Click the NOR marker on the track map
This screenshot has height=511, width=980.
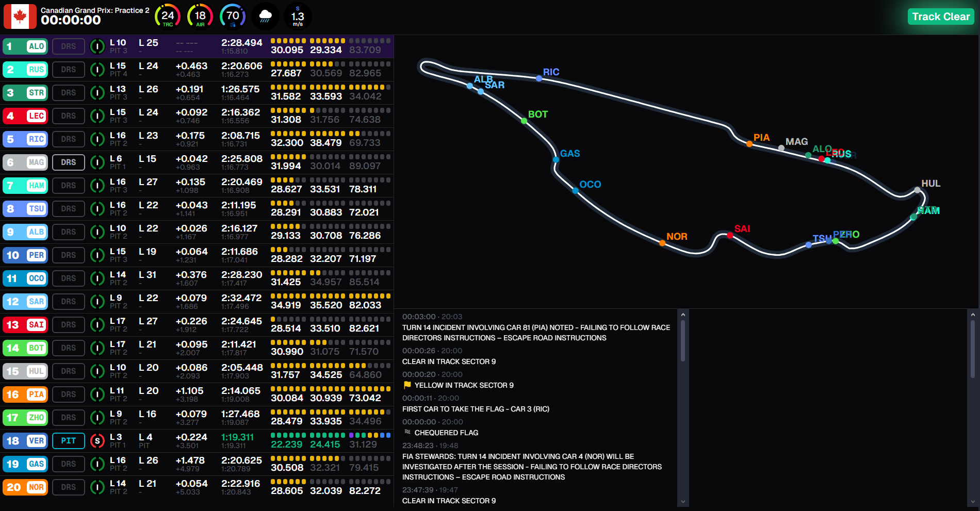tap(662, 243)
